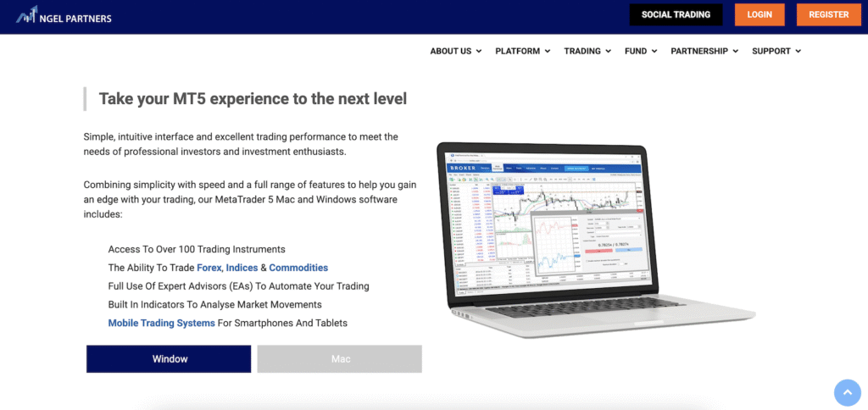
Task: Open the About Us menu
Action: [455, 51]
